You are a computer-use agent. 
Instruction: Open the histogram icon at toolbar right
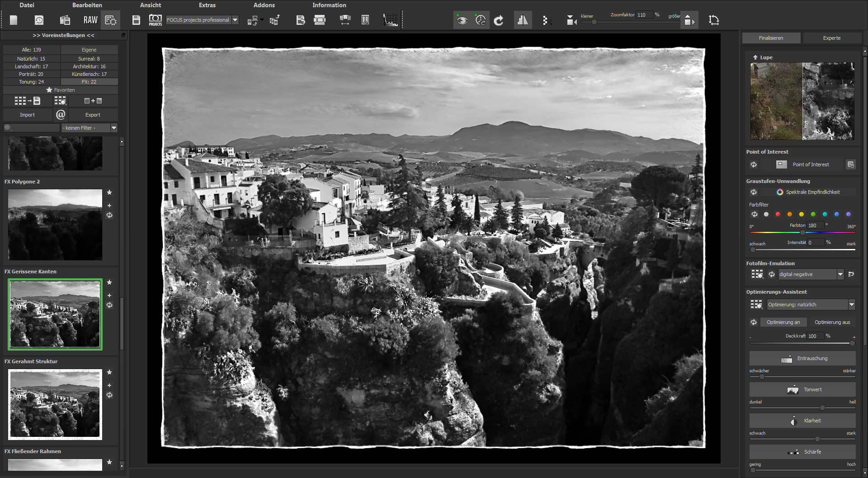pos(391,19)
